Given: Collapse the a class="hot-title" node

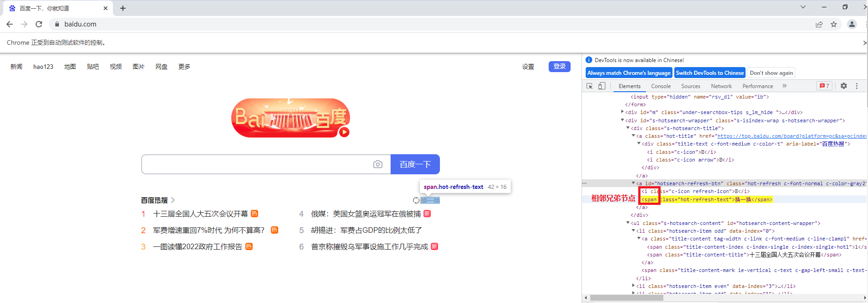Looking at the screenshot, I should click(633, 136).
